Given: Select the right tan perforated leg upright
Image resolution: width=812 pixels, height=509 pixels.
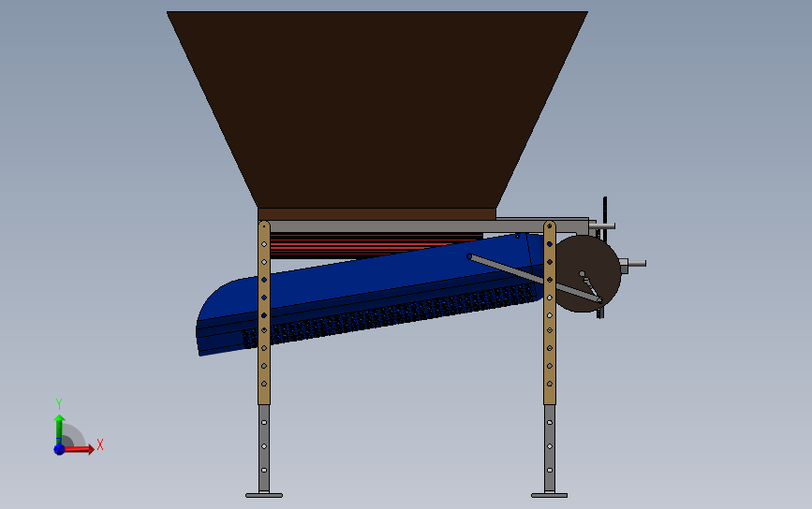Looking at the screenshot, I should 550,313.
